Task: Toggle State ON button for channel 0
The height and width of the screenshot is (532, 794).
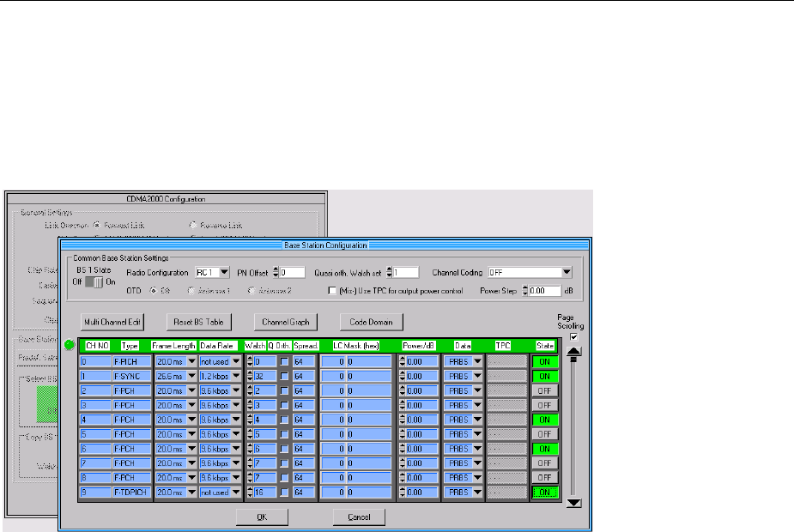Action: click(545, 362)
